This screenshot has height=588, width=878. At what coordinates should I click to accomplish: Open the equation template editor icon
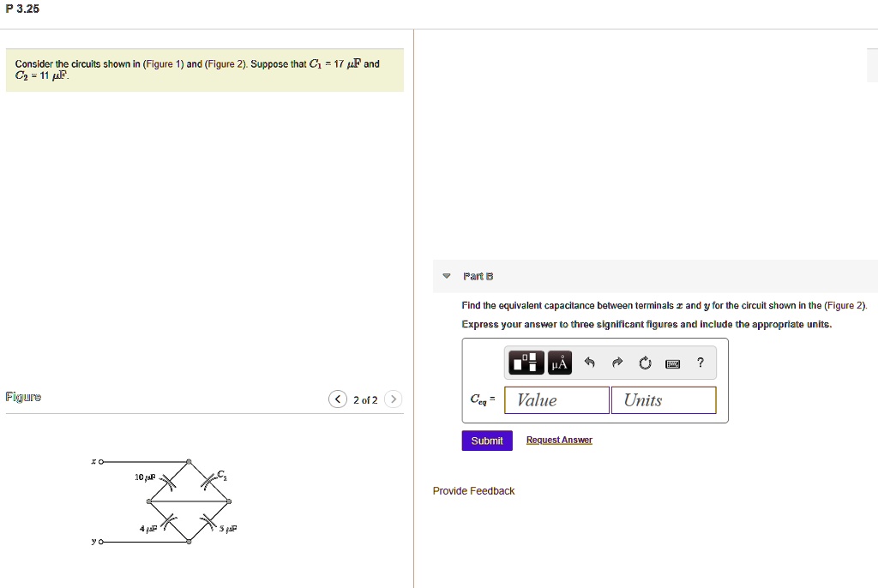[x=526, y=362]
